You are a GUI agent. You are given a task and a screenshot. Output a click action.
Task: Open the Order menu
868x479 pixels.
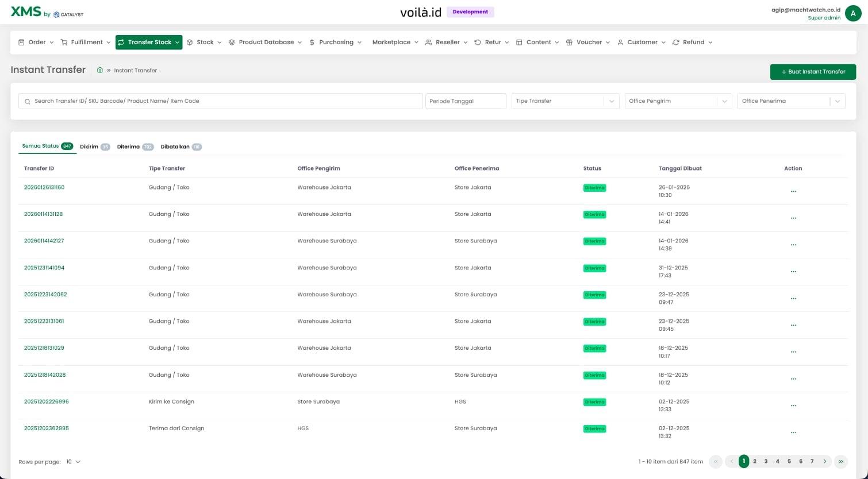click(36, 43)
